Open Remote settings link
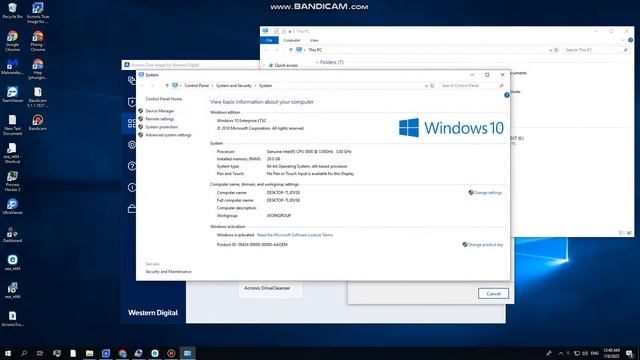 (160, 119)
